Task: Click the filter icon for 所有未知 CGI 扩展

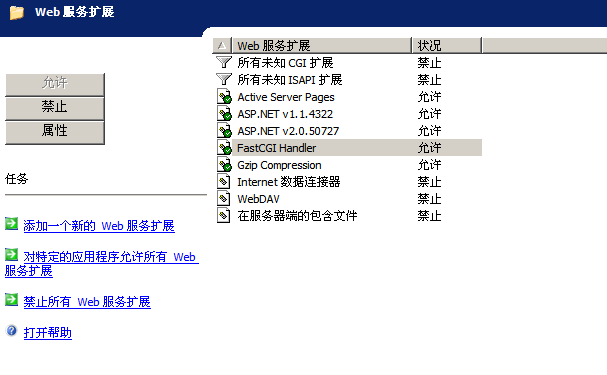Action: pos(224,62)
